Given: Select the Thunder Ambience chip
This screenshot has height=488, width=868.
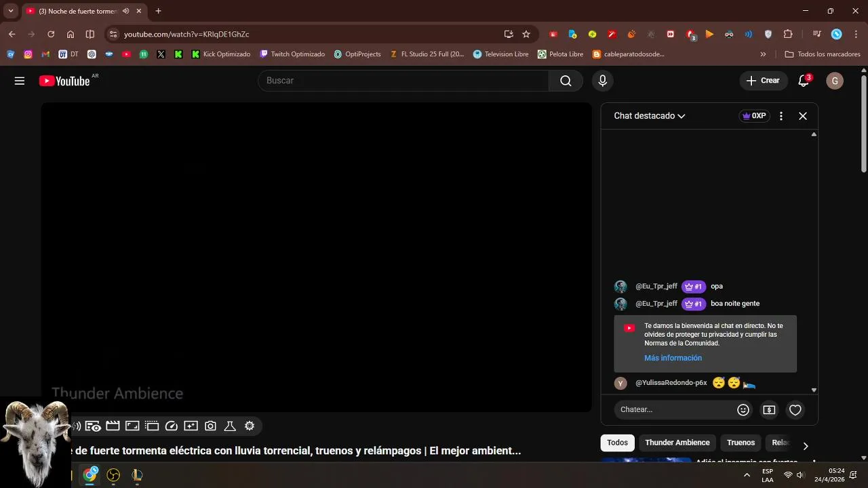Looking at the screenshot, I should [x=677, y=443].
